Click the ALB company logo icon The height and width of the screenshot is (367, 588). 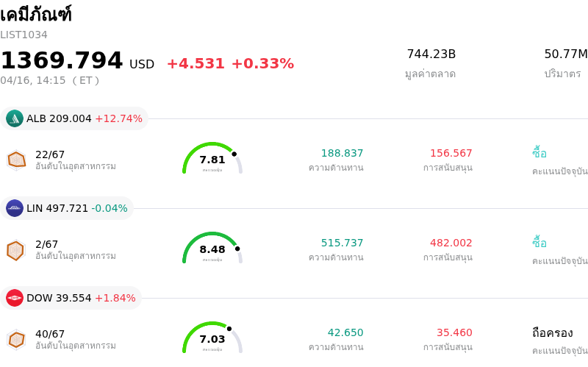coord(15,118)
